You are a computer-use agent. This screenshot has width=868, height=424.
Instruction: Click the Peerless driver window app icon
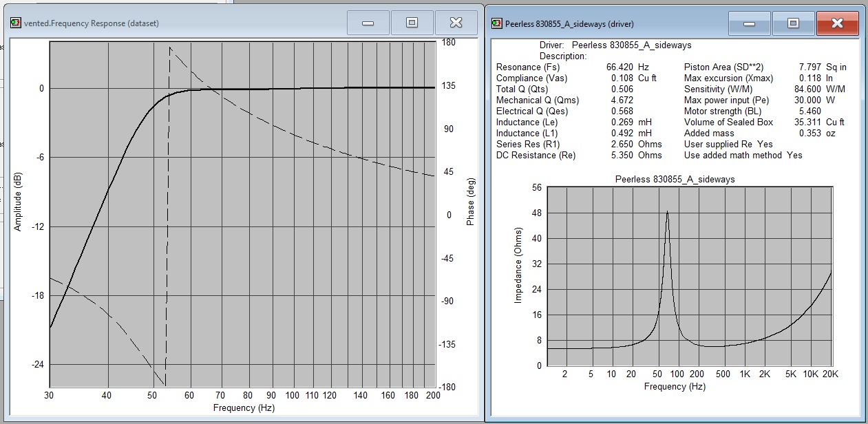click(x=496, y=23)
